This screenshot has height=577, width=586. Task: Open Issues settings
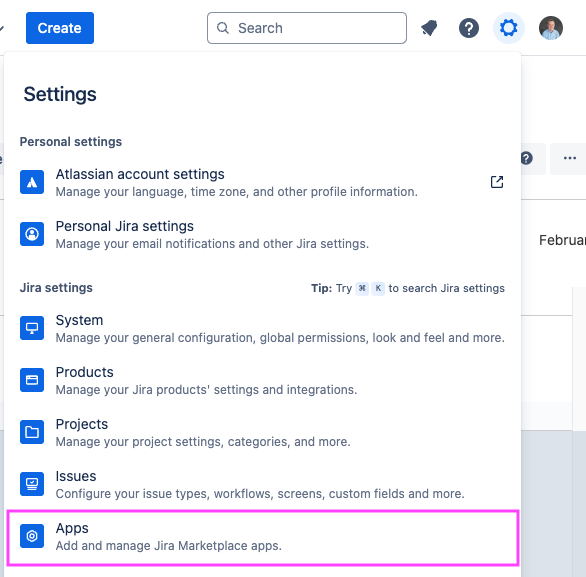[x=262, y=484]
